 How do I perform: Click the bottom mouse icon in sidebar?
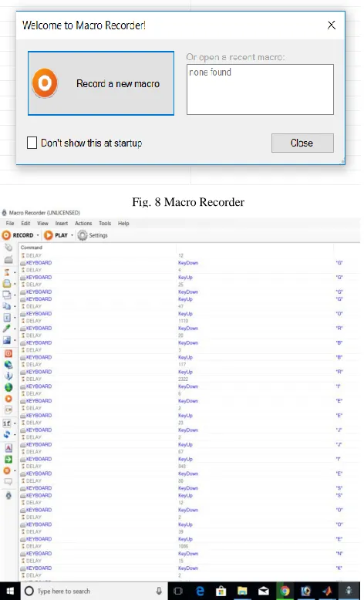(8, 495)
